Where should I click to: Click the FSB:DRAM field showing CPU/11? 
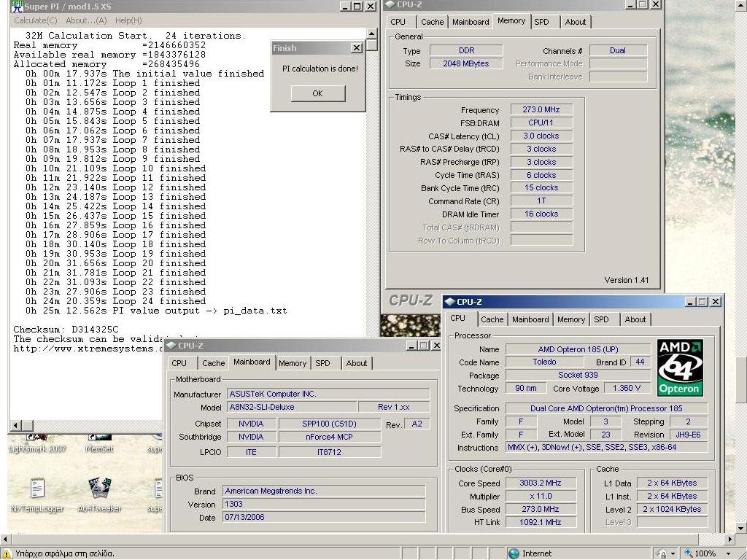(x=541, y=122)
